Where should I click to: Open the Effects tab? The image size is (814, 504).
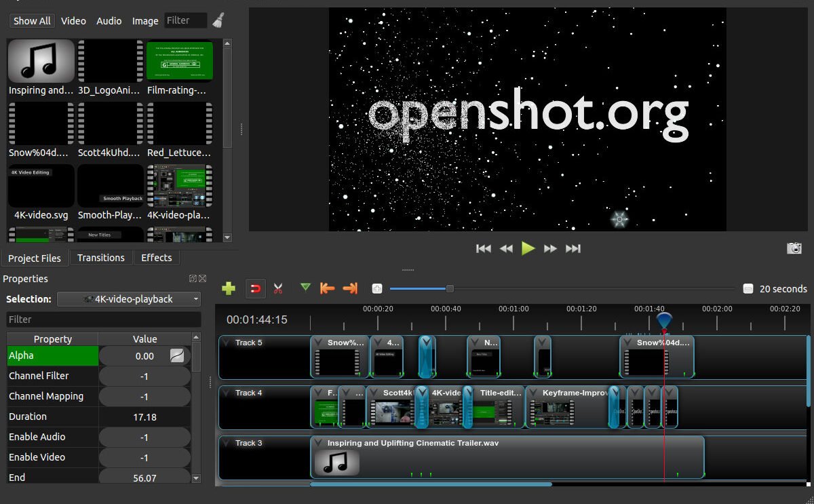coord(157,258)
